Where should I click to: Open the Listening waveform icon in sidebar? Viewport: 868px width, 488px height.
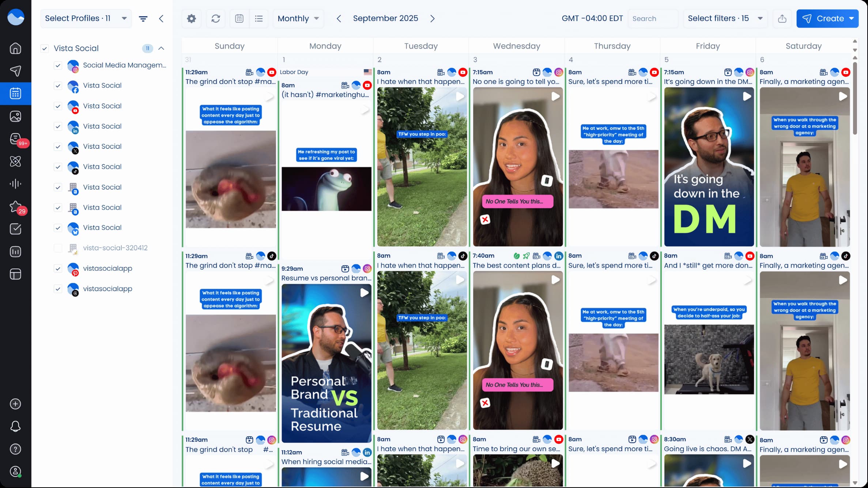point(15,184)
